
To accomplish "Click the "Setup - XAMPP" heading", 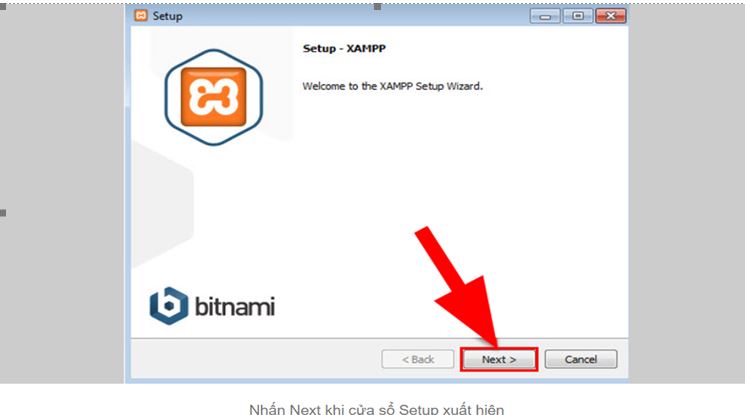I will pos(344,48).
